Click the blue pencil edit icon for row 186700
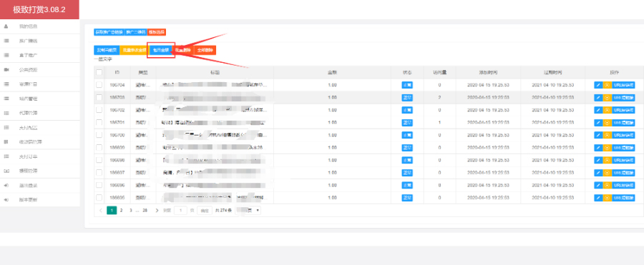The width and height of the screenshot is (644, 265). (598, 135)
